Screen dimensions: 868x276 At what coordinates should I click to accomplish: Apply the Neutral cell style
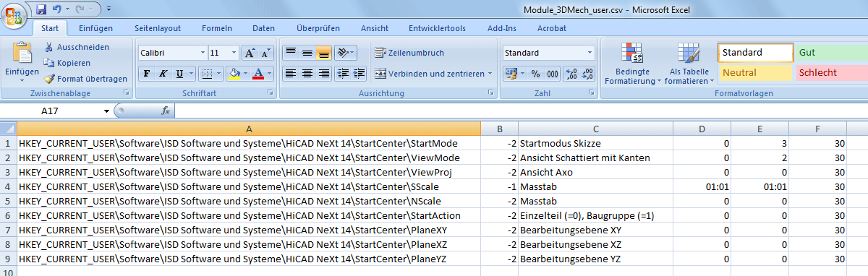756,72
